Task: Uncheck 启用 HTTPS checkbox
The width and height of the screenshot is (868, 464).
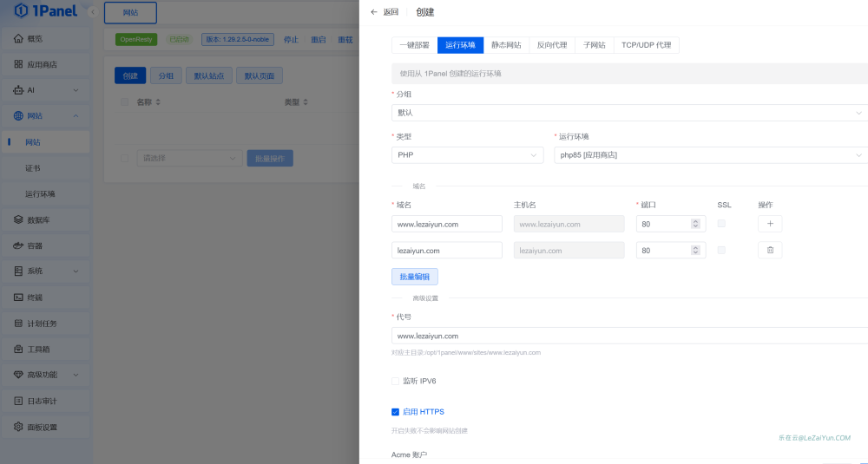Action: (x=395, y=412)
